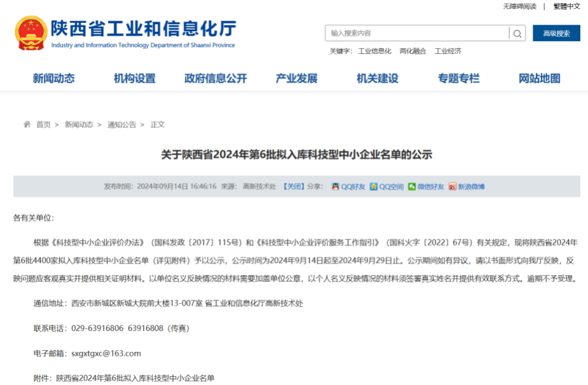
Task: Share via QQ好友 penguin icon
Action: pyautogui.click(x=335, y=187)
